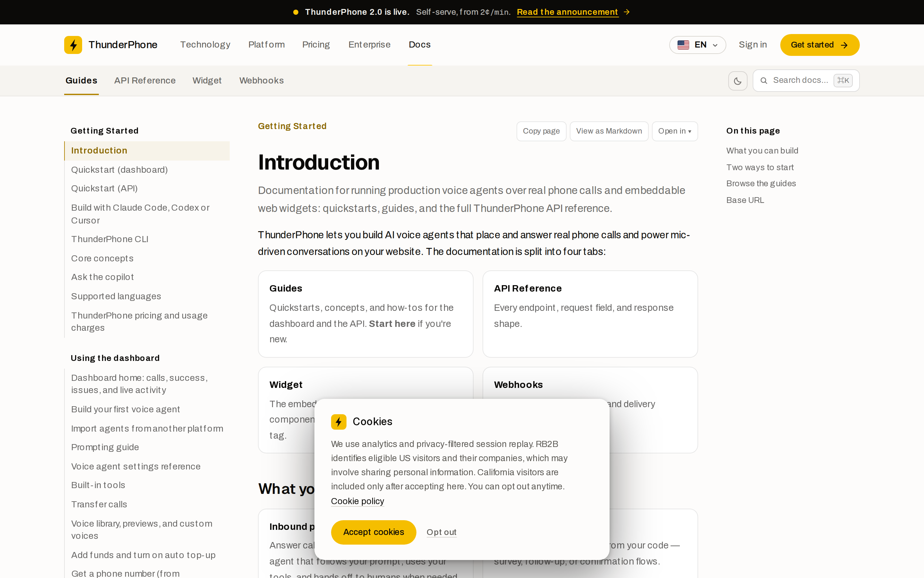Jump to Browse the guides section

click(x=761, y=183)
